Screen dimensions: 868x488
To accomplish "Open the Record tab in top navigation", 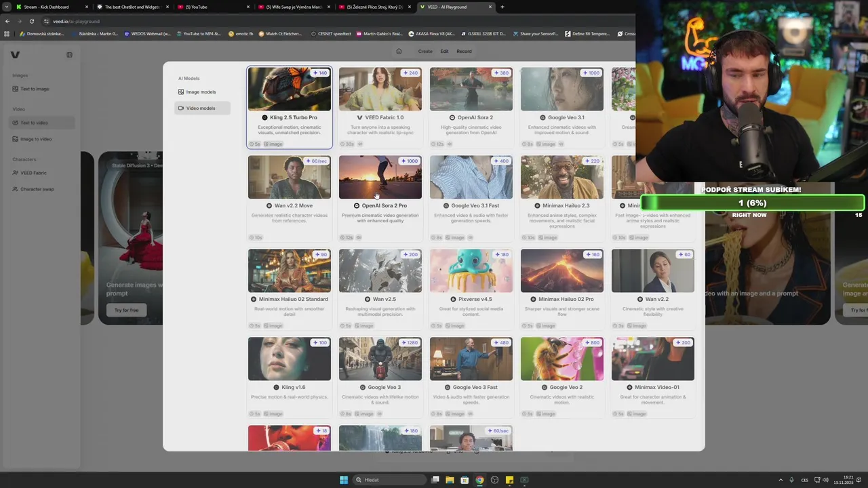I will pyautogui.click(x=464, y=52).
